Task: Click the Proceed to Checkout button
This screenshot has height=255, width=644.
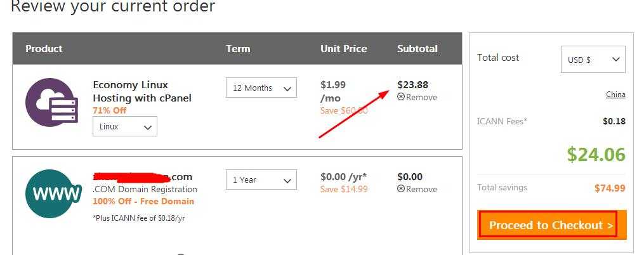Action: (x=551, y=225)
